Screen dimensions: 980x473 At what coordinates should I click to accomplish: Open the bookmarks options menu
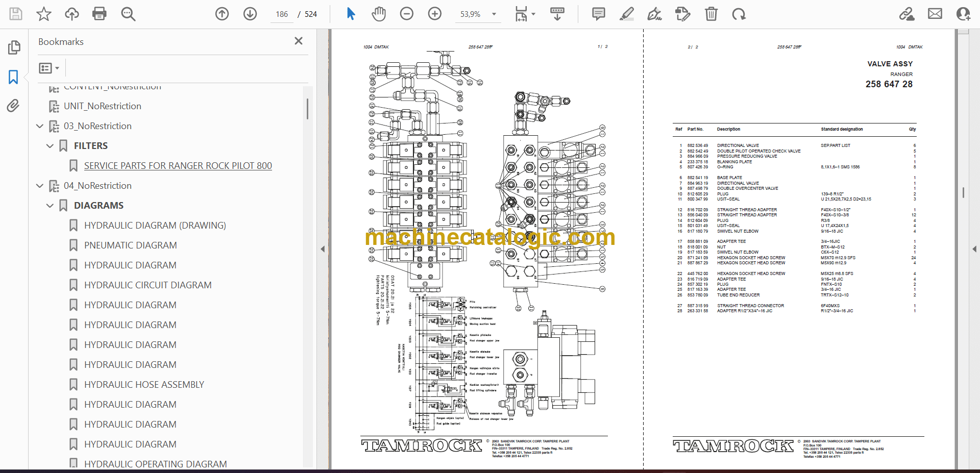coord(49,68)
